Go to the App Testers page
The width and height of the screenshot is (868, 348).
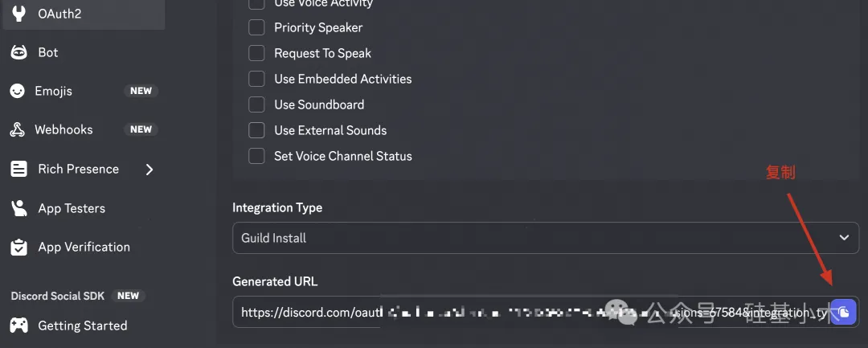pyautogui.click(x=72, y=208)
